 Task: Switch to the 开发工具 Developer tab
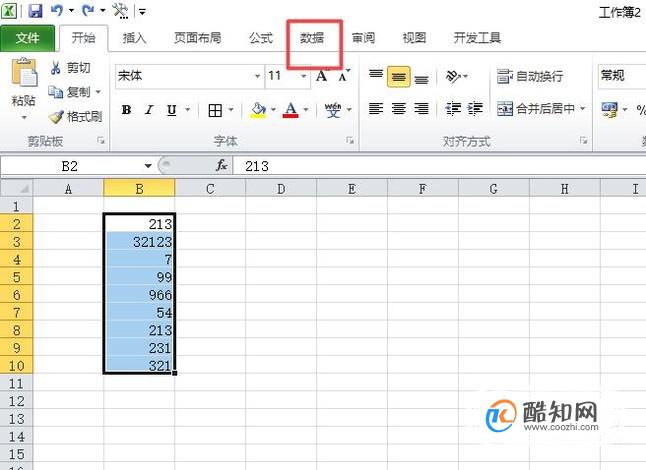pos(477,38)
